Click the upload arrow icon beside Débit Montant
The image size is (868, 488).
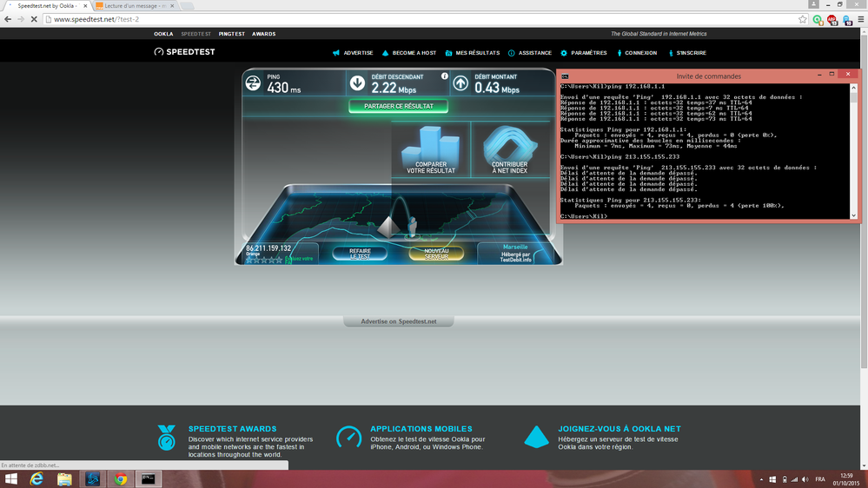[461, 83]
